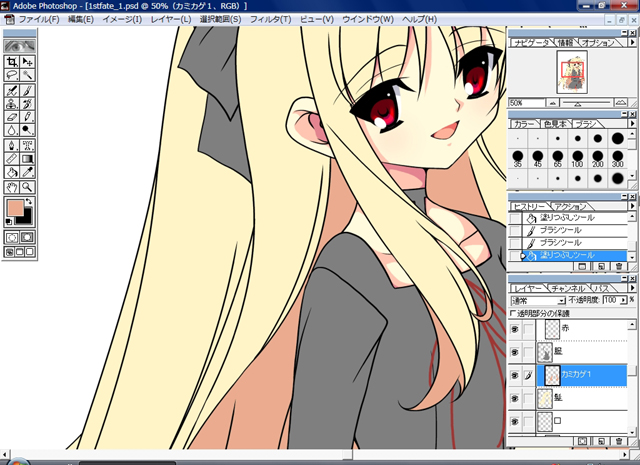Screen dimensions: 640x465
Task: Select the Move tool
Action: (27, 62)
